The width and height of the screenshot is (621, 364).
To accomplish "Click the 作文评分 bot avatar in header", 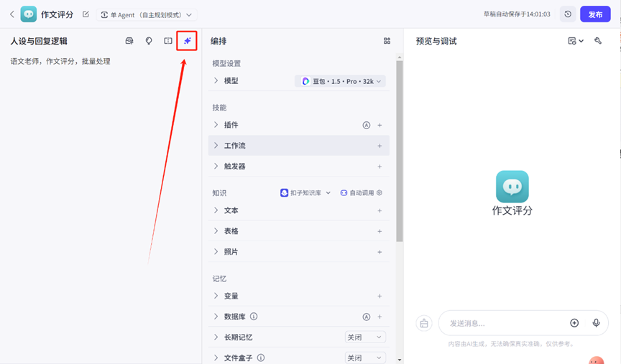I will point(29,14).
